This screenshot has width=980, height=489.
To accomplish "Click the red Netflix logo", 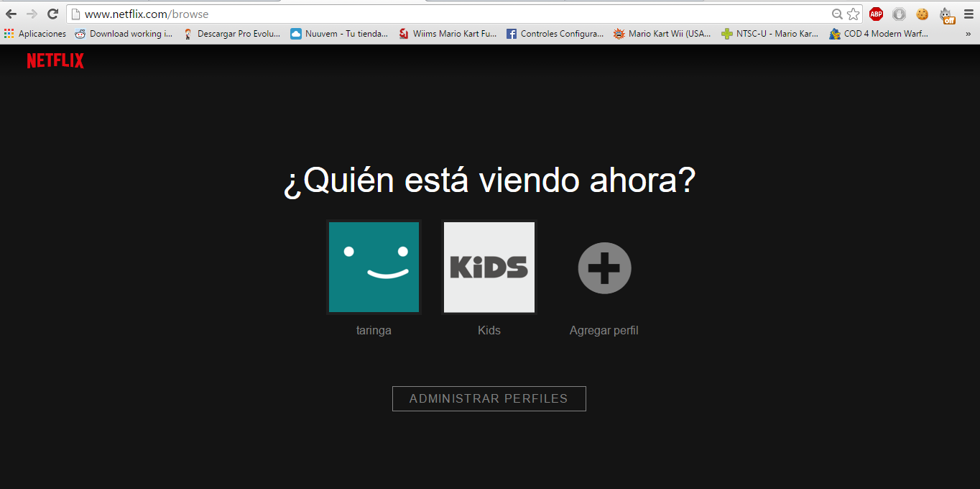I will pyautogui.click(x=55, y=61).
